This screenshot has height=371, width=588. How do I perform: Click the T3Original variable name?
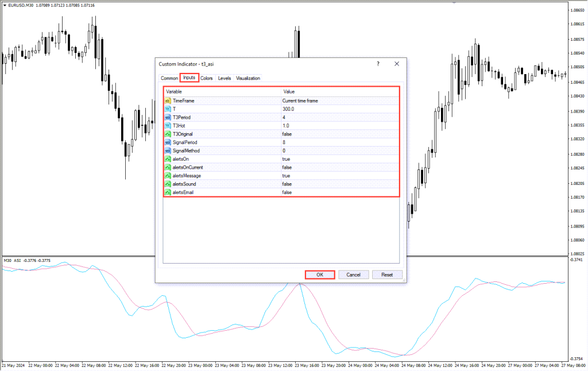[183, 134]
